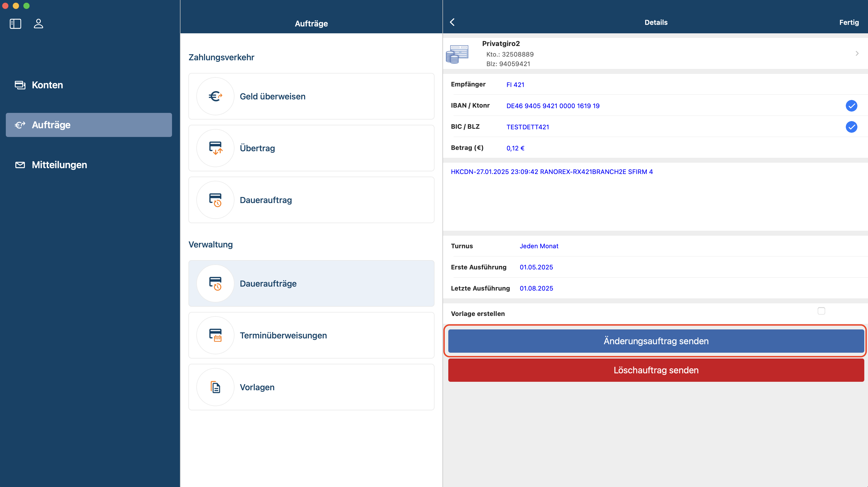The width and height of the screenshot is (868, 487).
Task: Maximize window with green button
Action: 27,6
